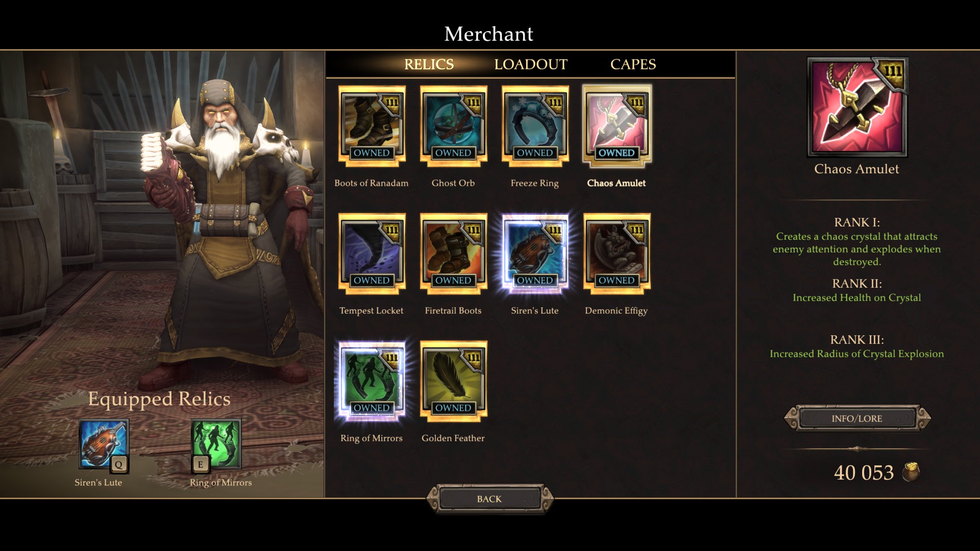The height and width of the screenshot is (551, 980).
Task: Switch to the RELICS tab
Action: click(429, 64)
